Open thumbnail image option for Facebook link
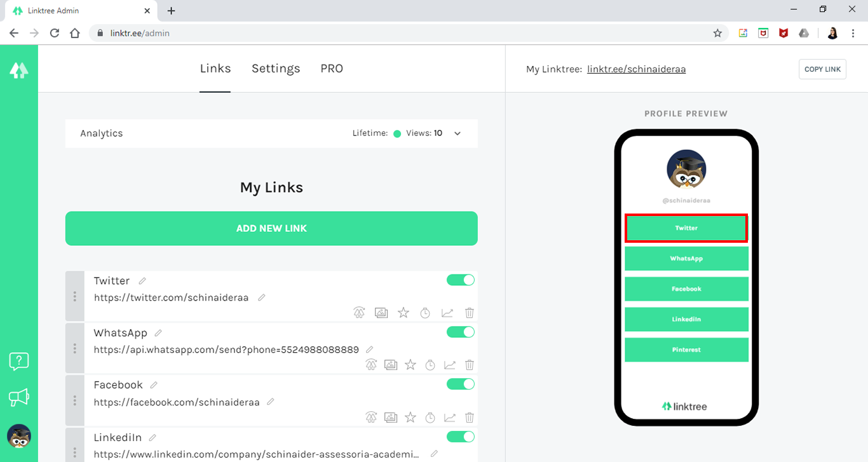This screenshot has height=462, width=868. (391, 418)
